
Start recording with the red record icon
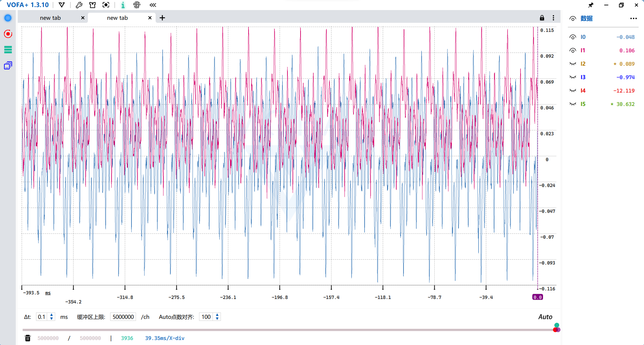tap(8, 34)
